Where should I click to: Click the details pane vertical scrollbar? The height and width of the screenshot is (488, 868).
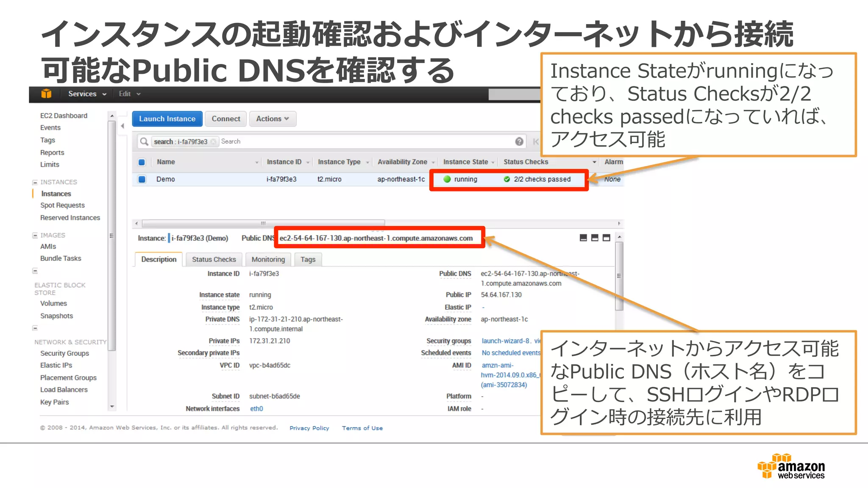pyautogui.click(x=619, y=276)
